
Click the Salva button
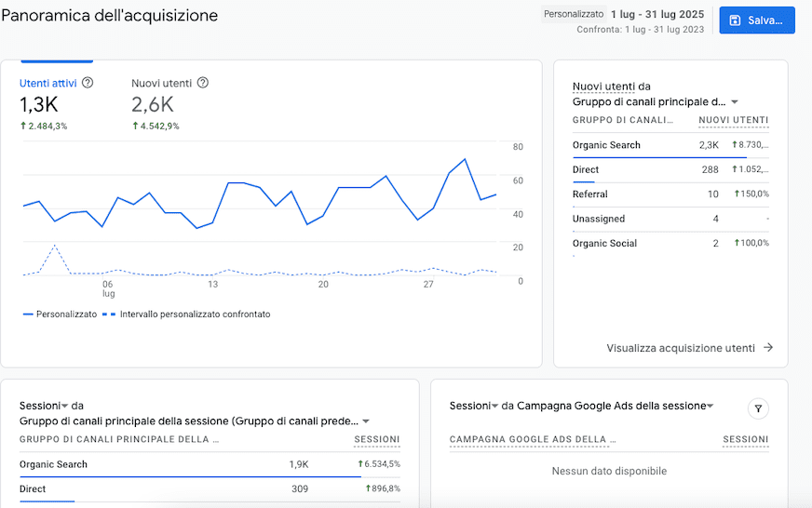tap(757, 20)
